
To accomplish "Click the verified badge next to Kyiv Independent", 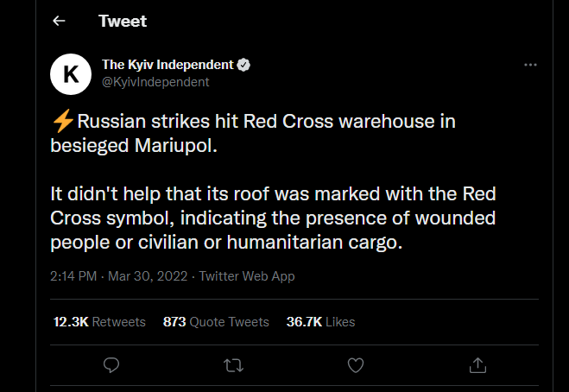I will (243, 65).
